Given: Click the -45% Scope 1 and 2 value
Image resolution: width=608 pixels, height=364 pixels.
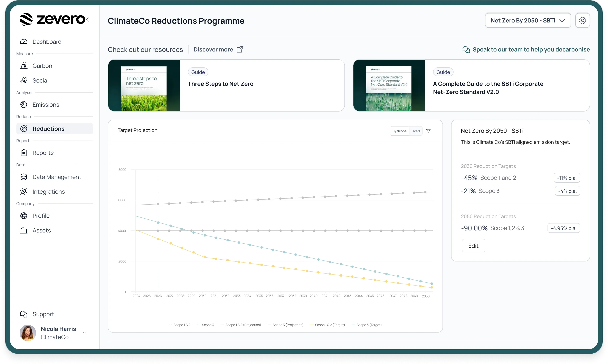Looking at the screenshot, I should coord(469,178).
